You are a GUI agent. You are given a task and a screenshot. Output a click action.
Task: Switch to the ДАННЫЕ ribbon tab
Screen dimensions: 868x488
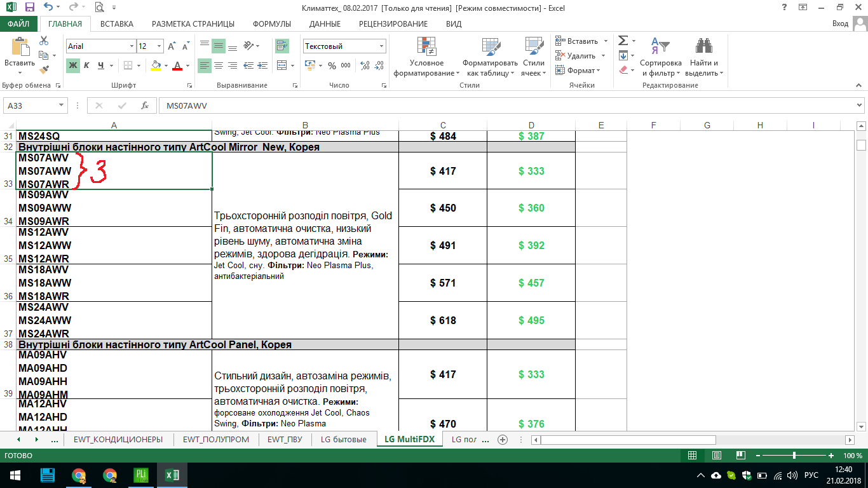(x=325, y=24)
